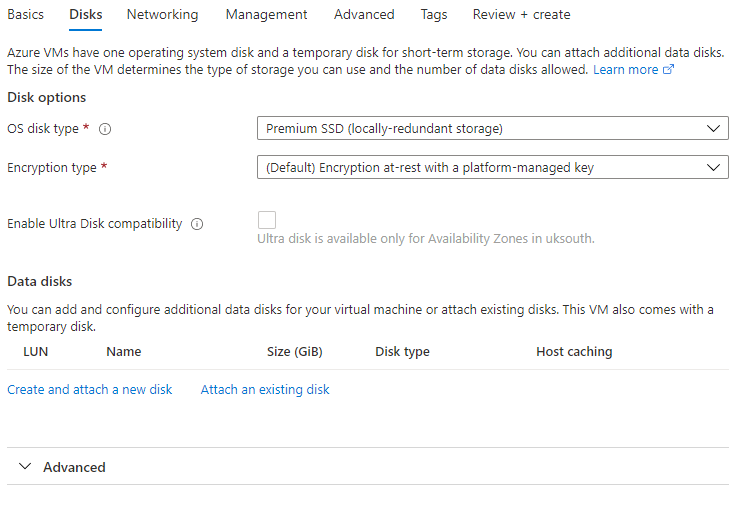Screen dimensions: 743x520
Task: Click the LUN column header
Action: (x=35, y=352)
